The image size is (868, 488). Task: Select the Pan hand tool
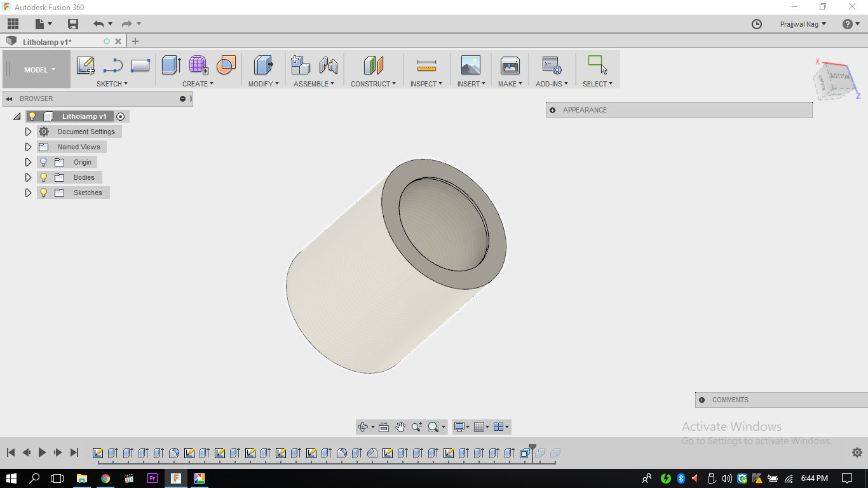click(400, 427)
